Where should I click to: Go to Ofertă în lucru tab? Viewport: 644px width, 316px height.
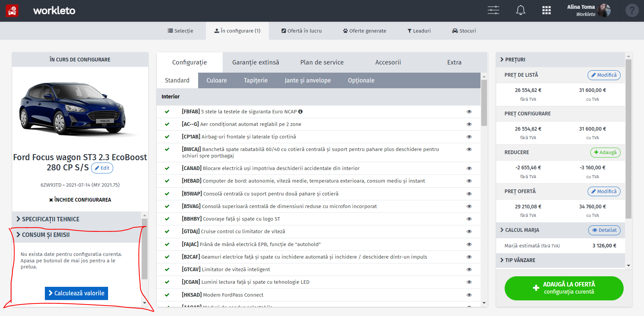point(301,31)
